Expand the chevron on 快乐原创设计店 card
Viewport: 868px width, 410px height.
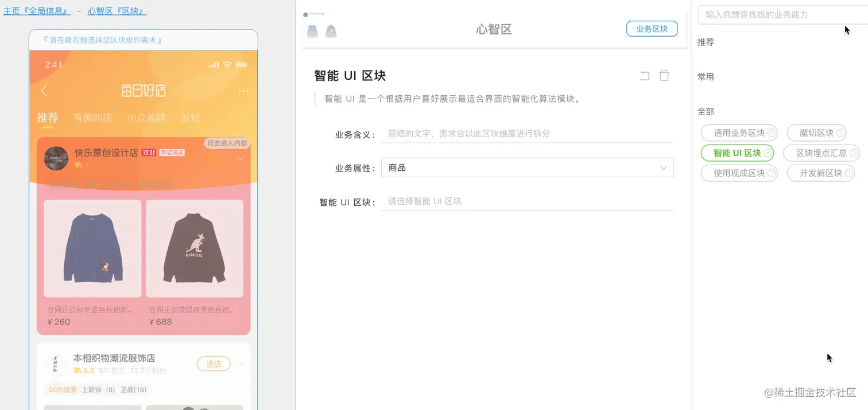(x=241, y=158)
